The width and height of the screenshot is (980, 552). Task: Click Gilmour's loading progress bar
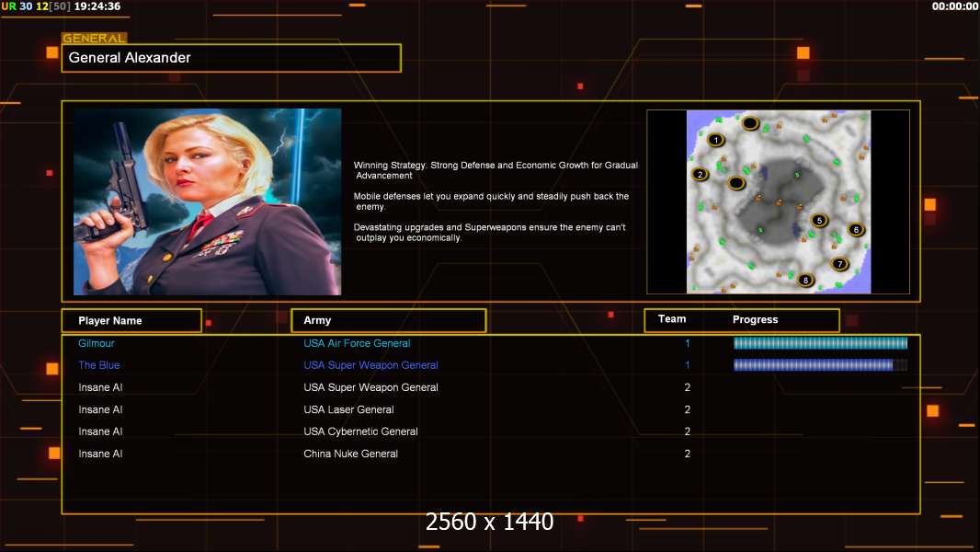coord(821,342)
